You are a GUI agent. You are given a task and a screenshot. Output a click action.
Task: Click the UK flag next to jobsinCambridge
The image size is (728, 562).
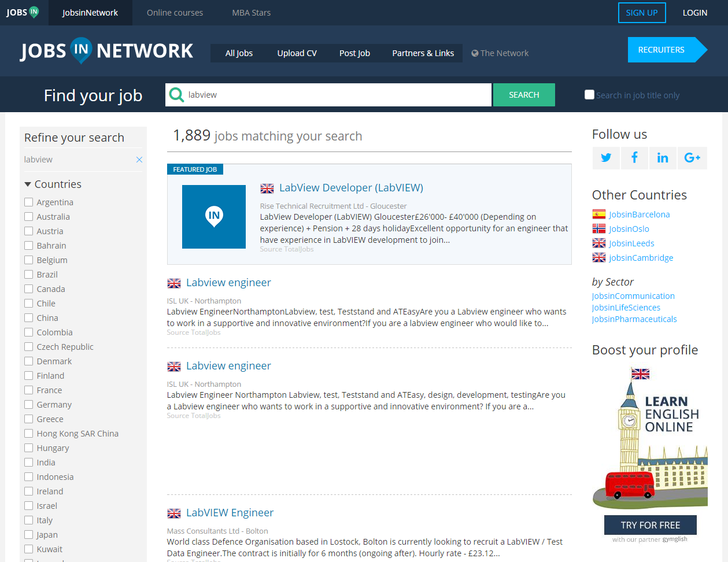(599, 258)
